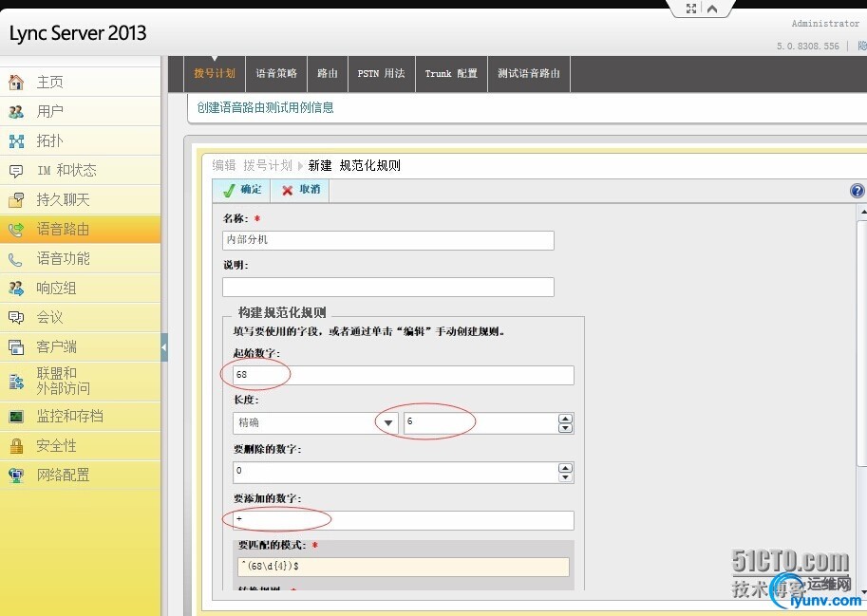Screen dimensions: 867x616
Task: Click the 客户端 clients icon
Action: click(x=16, y=347)
